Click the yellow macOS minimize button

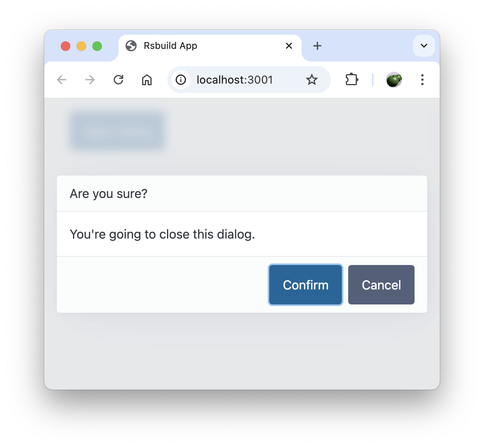coord(81,46)
